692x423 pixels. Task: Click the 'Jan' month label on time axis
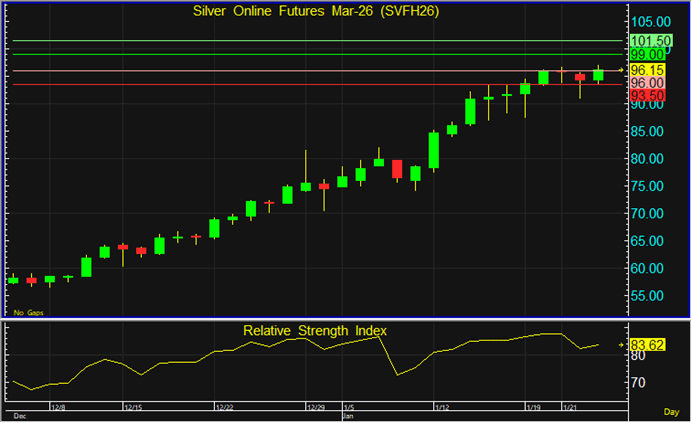347,414
